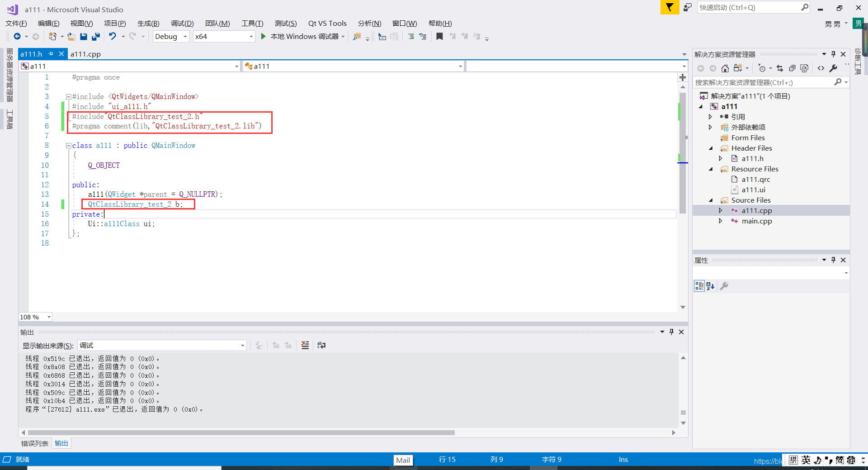
Task: Click categorized view in Properties panel
Action: pyautogui.click(x=699, y=286)
